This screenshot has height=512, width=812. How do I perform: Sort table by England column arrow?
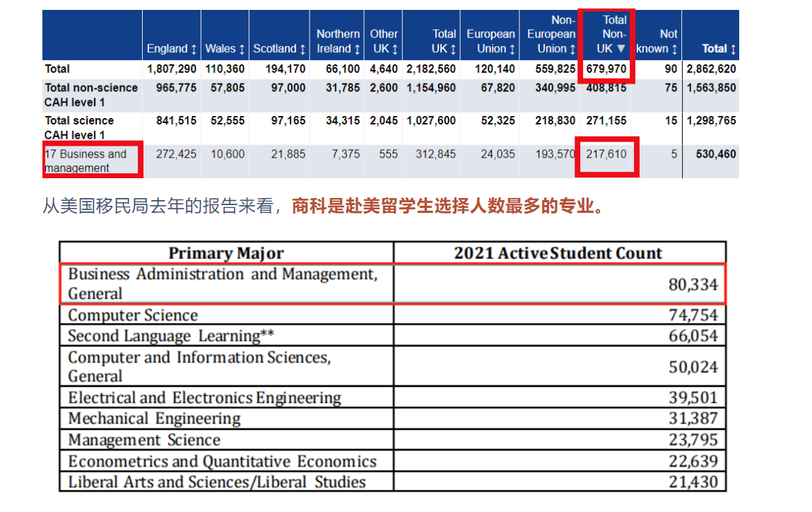pyautogui.click(x=194, y=49)
